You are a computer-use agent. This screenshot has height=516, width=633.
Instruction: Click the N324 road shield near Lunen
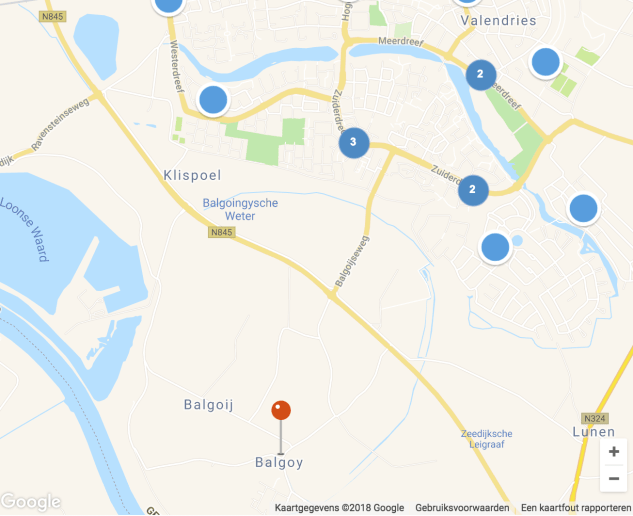click(x=595, y=418)
